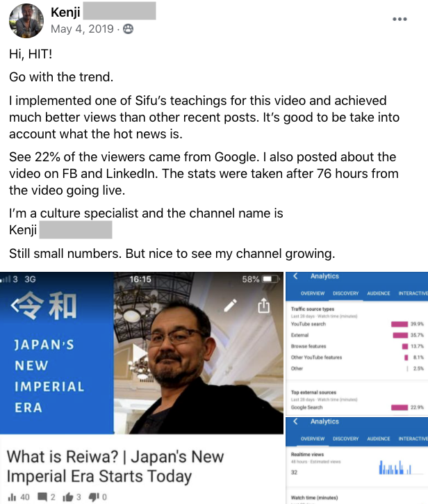The image size is (428, 504).
Task: Select the Audience tab in upper Analytics
Action: point(379,293)
